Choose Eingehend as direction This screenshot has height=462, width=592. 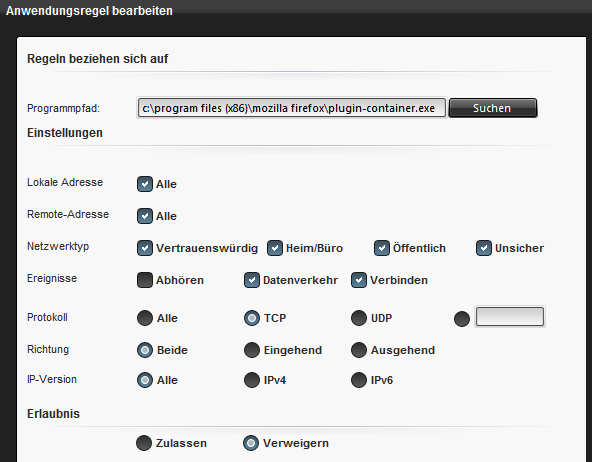(x=252, y=350)
